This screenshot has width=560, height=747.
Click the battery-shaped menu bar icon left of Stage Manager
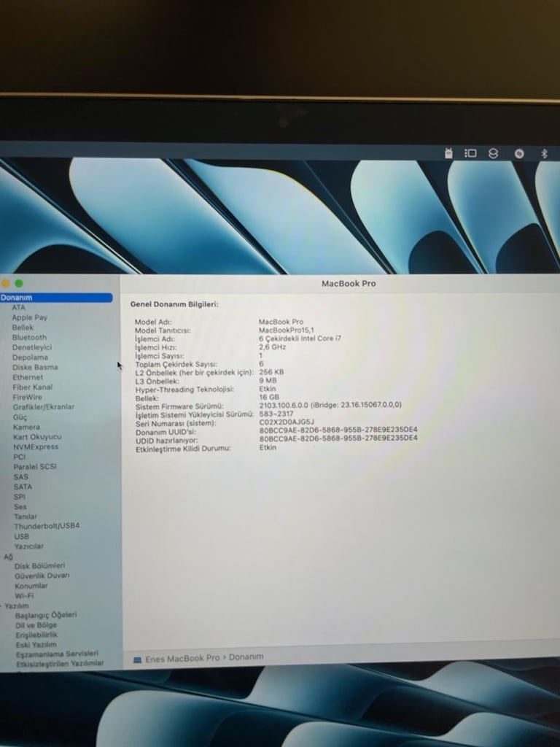[x=448, y=152]
